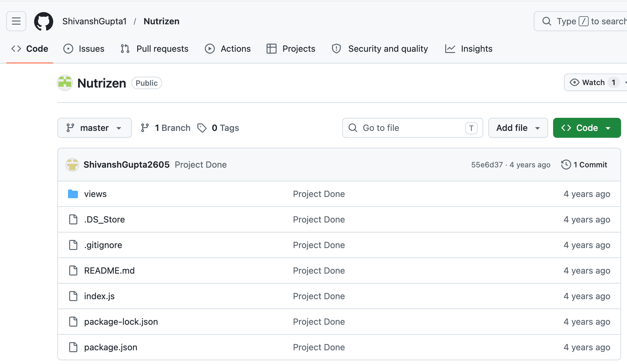
Task: Click the 4 years ago timestamp for index.js
Action: (x=587, y=296)
